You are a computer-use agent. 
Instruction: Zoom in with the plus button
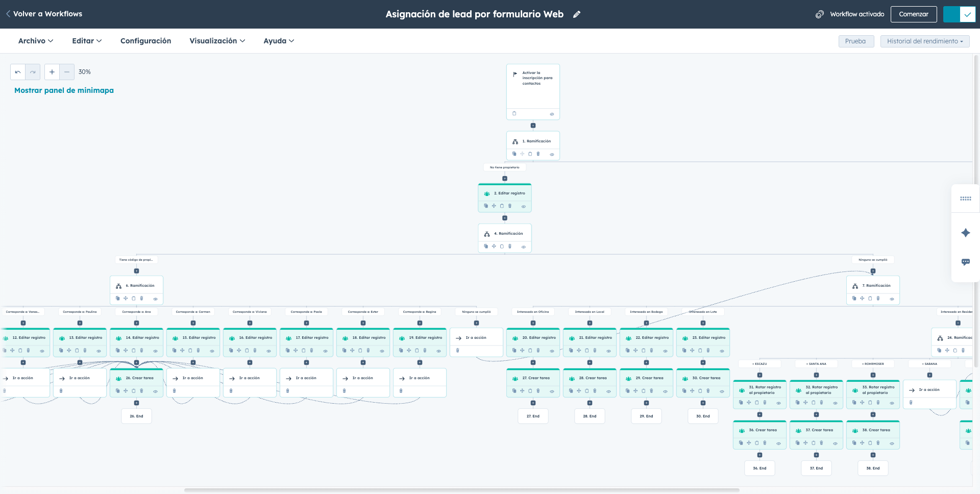[x=52, y=72]
